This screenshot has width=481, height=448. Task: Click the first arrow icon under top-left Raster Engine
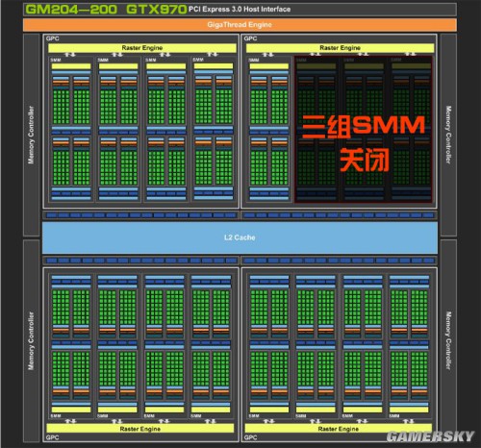(70, 55)
